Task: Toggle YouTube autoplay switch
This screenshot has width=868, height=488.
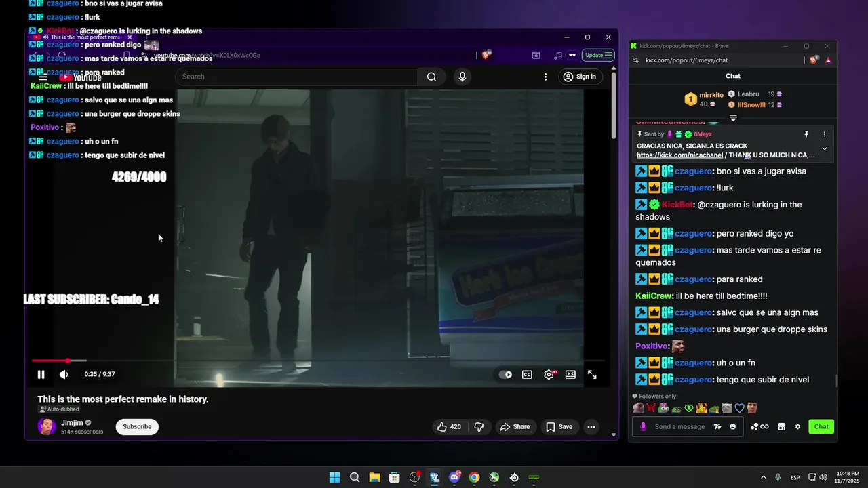Action: pos(506,374)
